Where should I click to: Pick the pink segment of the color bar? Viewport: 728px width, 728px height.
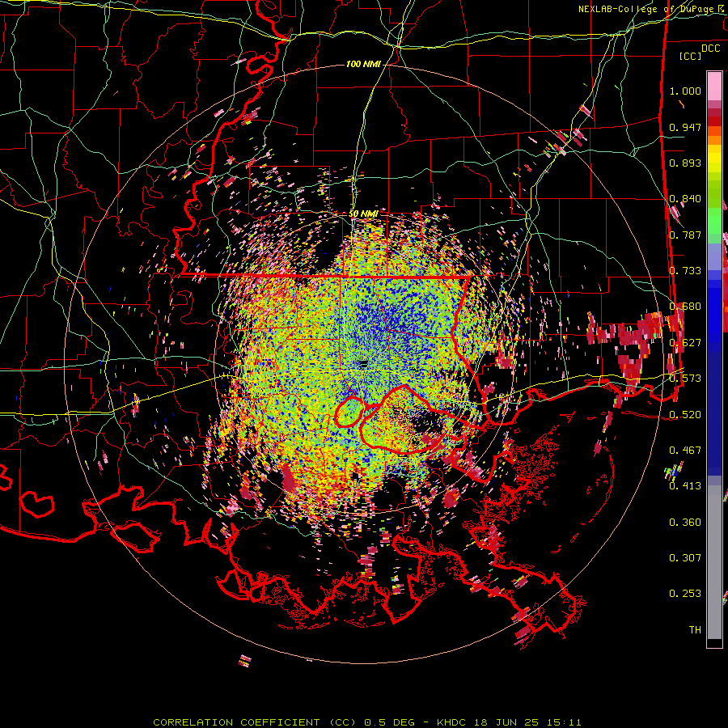(x=714, y=86)
